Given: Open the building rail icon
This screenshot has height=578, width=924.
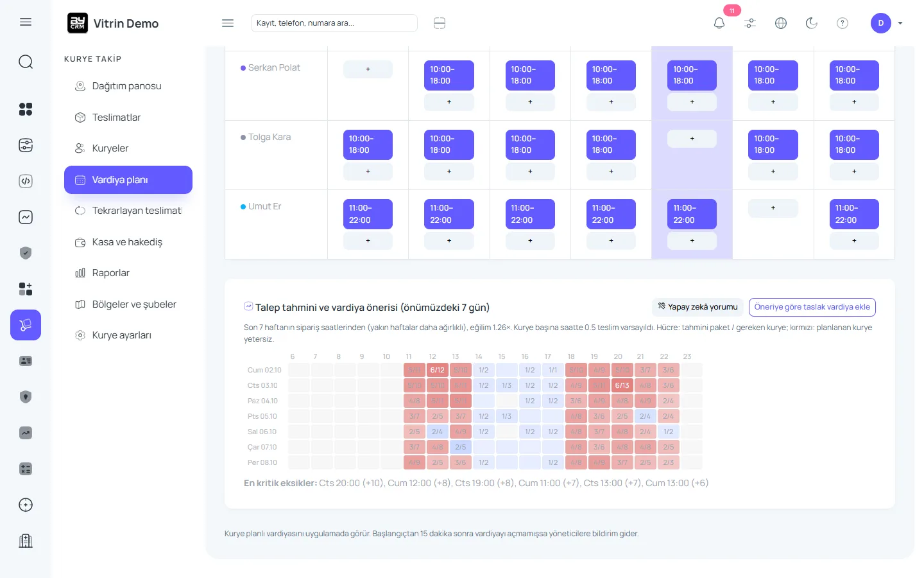Looking at the screenshot, I should tap(26, 541).
